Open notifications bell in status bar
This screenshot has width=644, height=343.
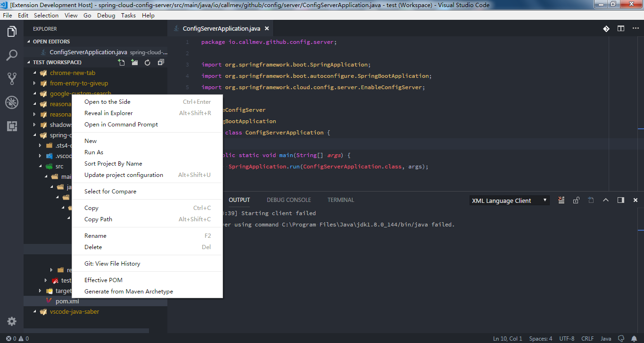[x=635, y=338]
